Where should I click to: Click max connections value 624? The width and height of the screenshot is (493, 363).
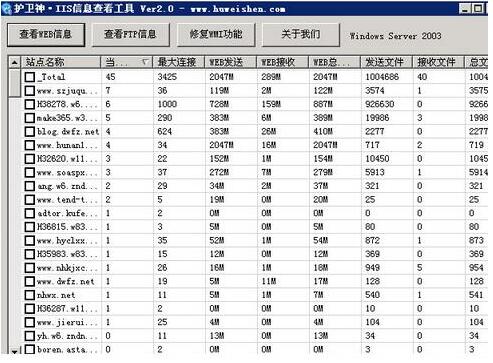point(165,132)
